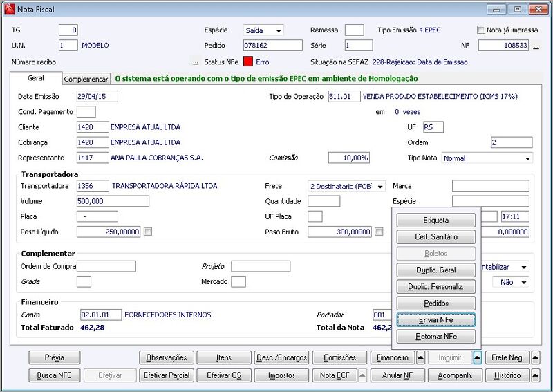Click the Nota Fiscal application icon
Viewport: 553px width, 392px height.
(9, 9)
